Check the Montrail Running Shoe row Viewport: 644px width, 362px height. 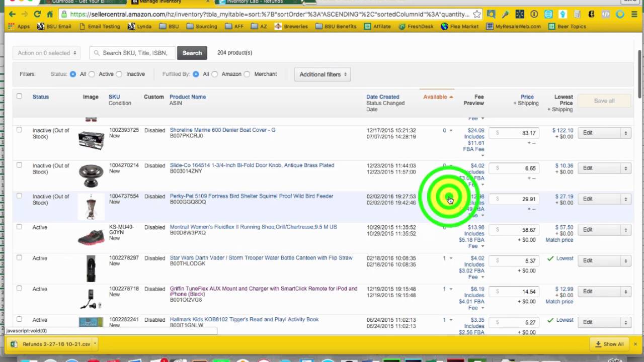[19, 227]
